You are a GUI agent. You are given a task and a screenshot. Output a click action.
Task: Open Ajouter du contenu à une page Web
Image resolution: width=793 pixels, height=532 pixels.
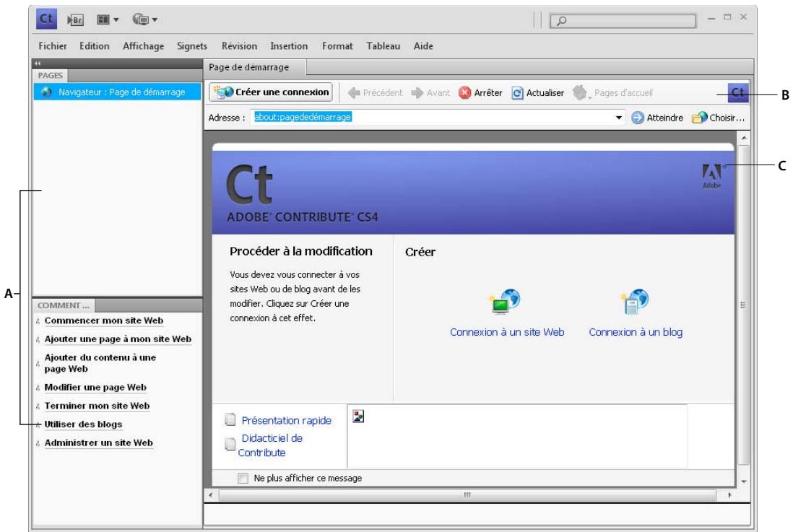[100, 363]
